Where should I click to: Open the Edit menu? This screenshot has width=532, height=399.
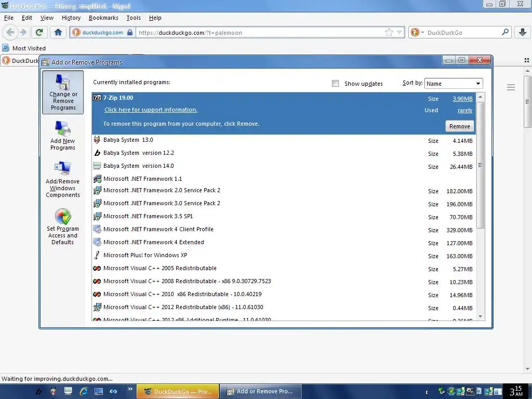point(27,18)
